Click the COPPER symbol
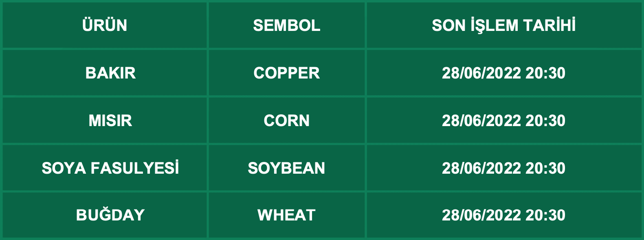Screen dimensions: 644x240 pos(286,73)
